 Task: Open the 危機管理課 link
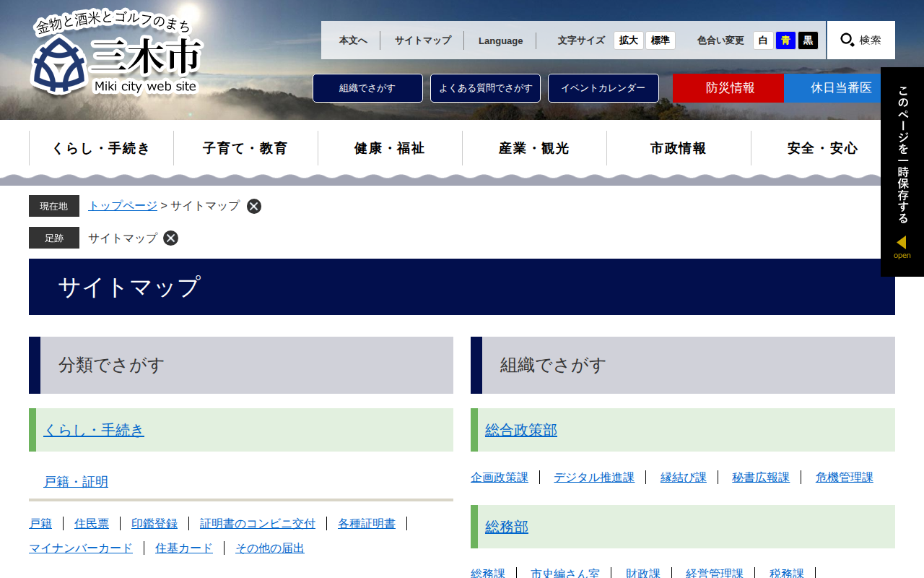click(845, 478)
